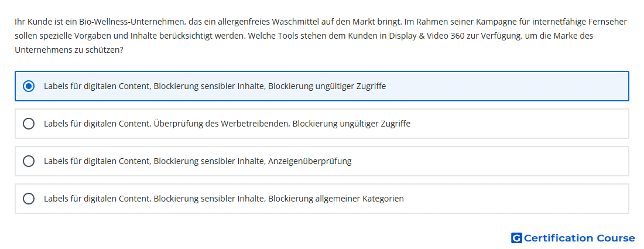Click the question paragraph about Bio-Wellness-Unternehmen
Viewport: 644px width, 249px height.
click(x=321, y=36)
